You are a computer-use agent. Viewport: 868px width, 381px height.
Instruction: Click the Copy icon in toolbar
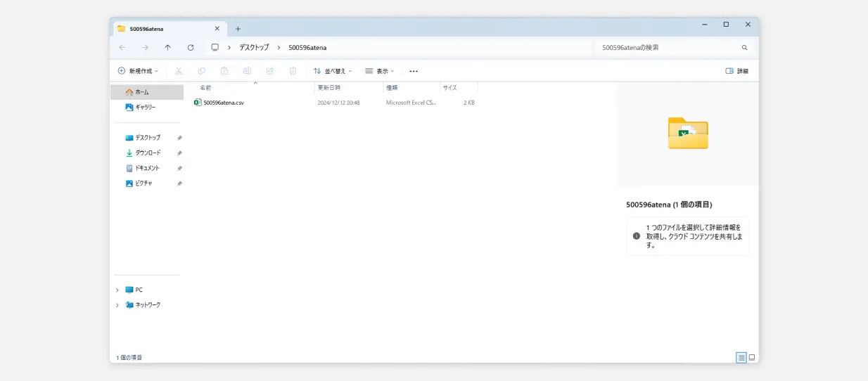tap(202, 71)
